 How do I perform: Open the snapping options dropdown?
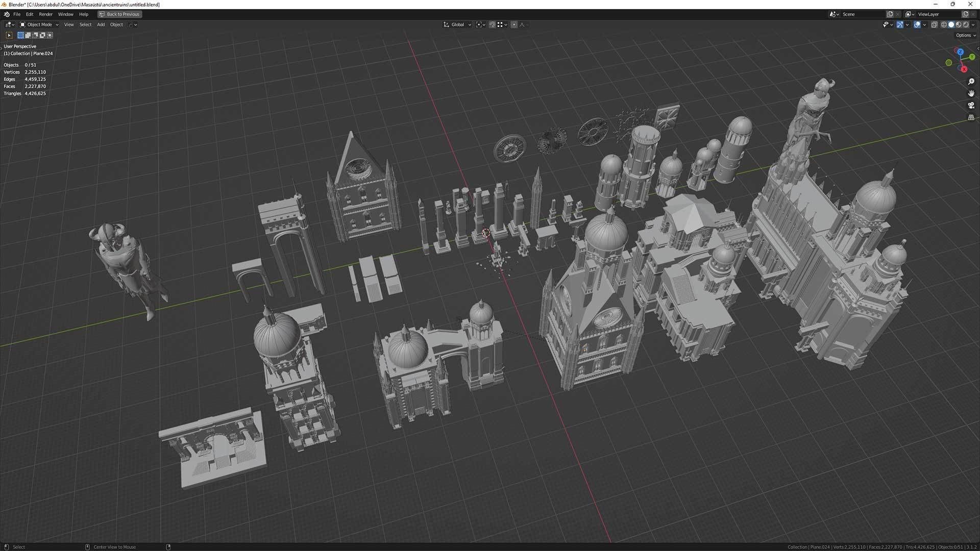[502, 24]
